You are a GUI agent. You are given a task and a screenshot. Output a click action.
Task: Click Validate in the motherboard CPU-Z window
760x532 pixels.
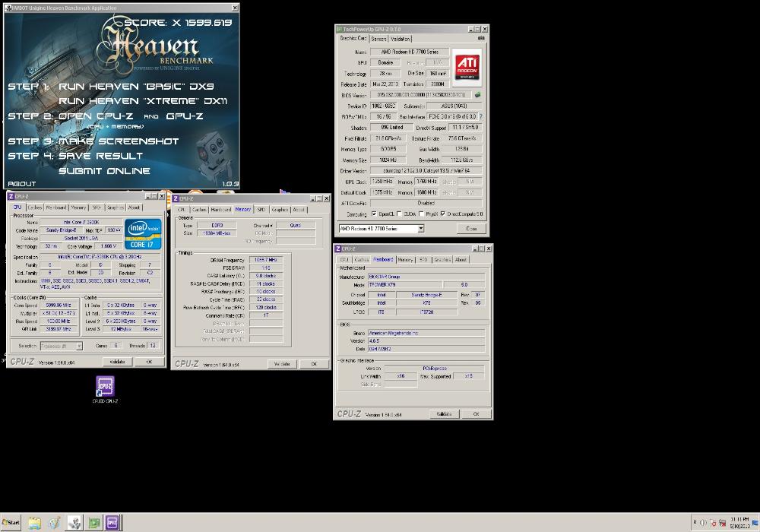click(445, 414)
